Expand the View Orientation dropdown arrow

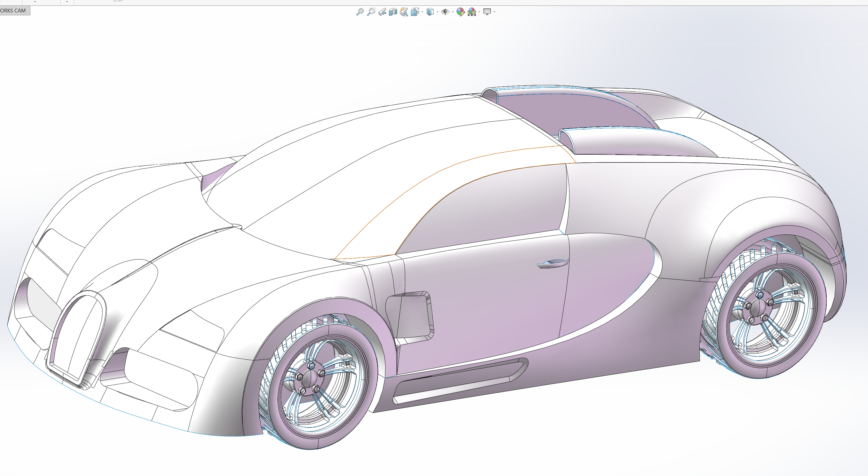[422, 12]
